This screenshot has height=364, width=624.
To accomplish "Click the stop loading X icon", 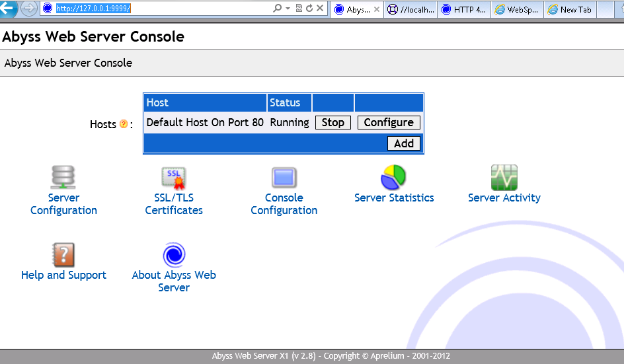I will coord(319,8).
